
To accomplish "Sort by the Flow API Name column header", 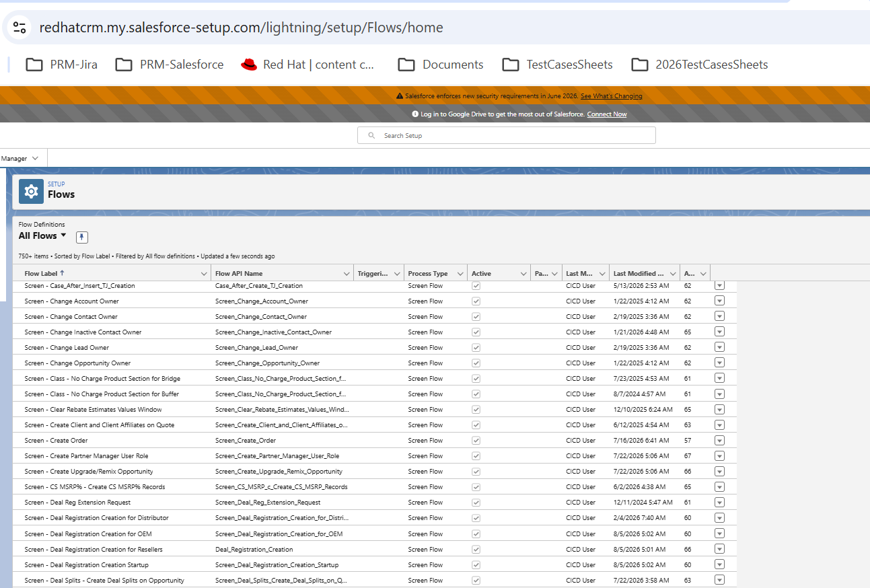I will tap(239, 274).
